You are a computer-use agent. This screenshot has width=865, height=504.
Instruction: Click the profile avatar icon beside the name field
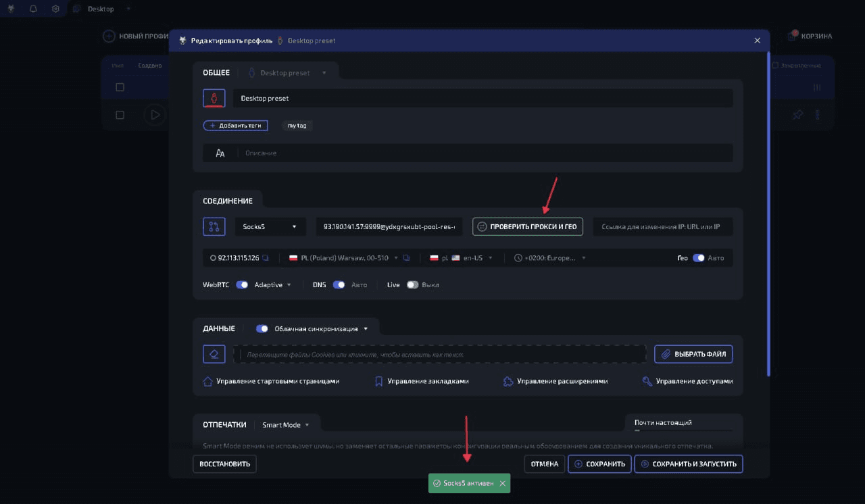point(214,98)
